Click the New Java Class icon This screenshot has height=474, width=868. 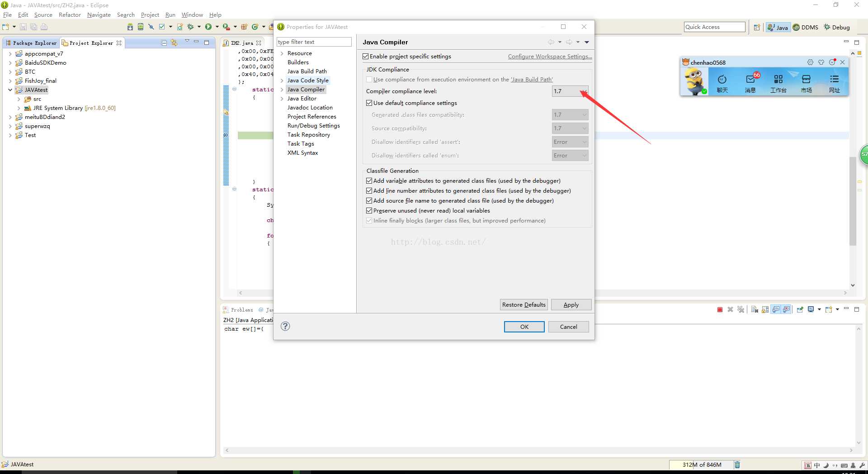[255, 27]
